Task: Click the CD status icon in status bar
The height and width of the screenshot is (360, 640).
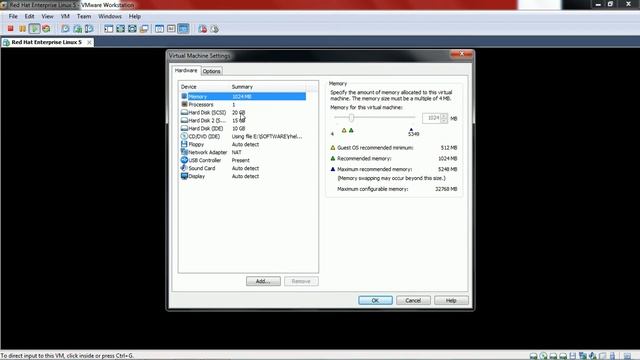Action: pos(543,356)
